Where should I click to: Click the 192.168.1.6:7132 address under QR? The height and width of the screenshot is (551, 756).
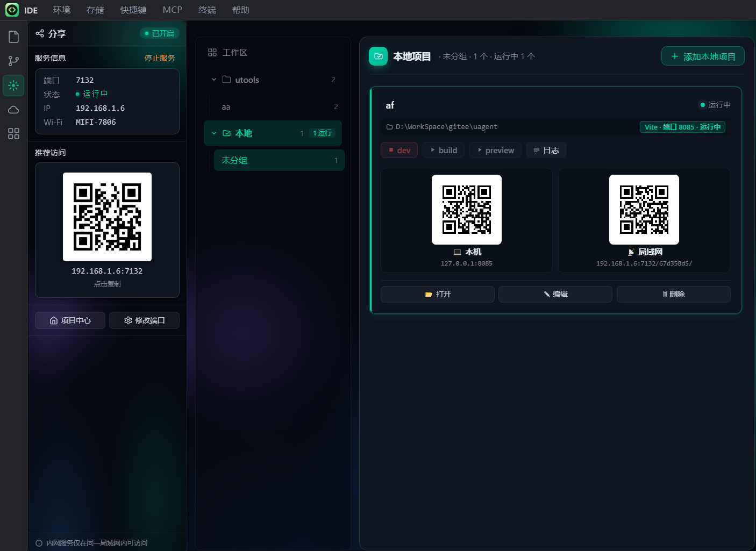click(x=107, y=271)
